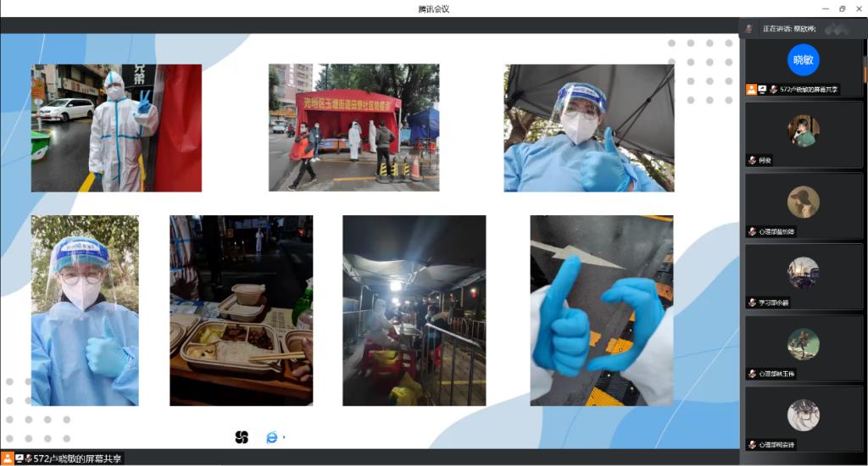Viewport: 868px width, 466px height.
Task: Click the red tent photo in the slide
Action: pyautogui.click(x=353, y=127)
